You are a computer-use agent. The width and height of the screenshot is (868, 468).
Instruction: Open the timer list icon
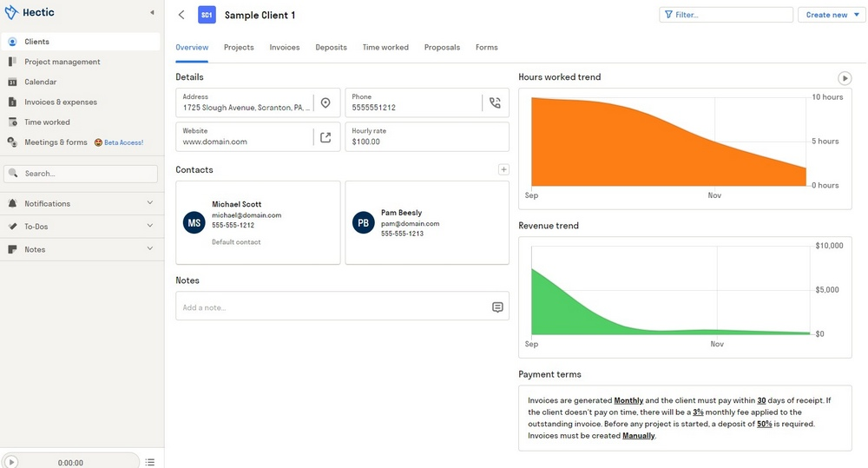[x=150, y=462]
